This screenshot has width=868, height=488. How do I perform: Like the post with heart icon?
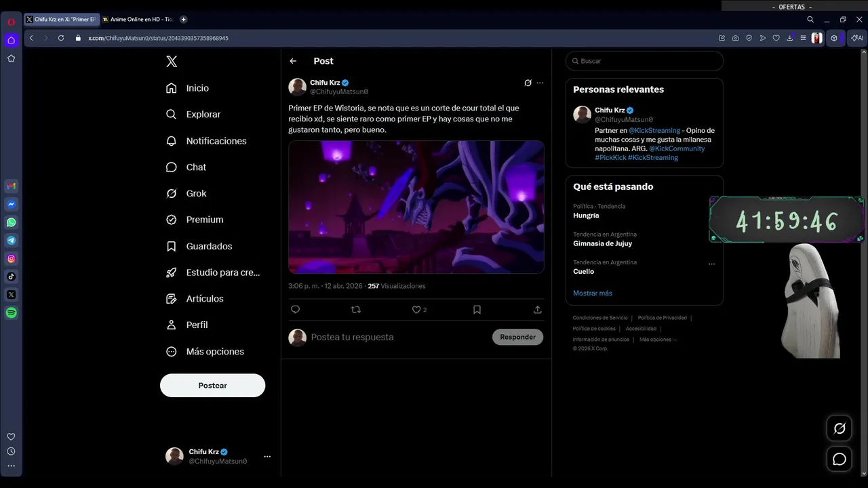pos(416,310)
